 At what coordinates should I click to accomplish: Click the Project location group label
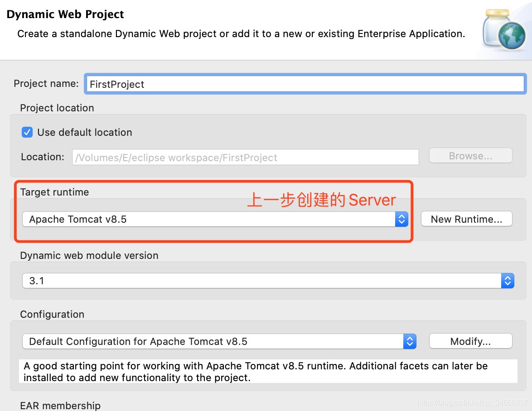coord(57,108)
